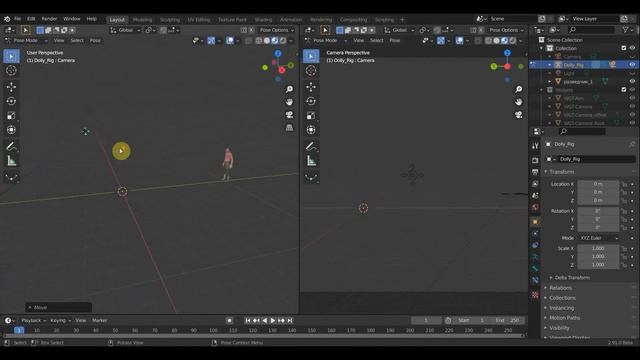Click Marker menu in timeline header

100,320
